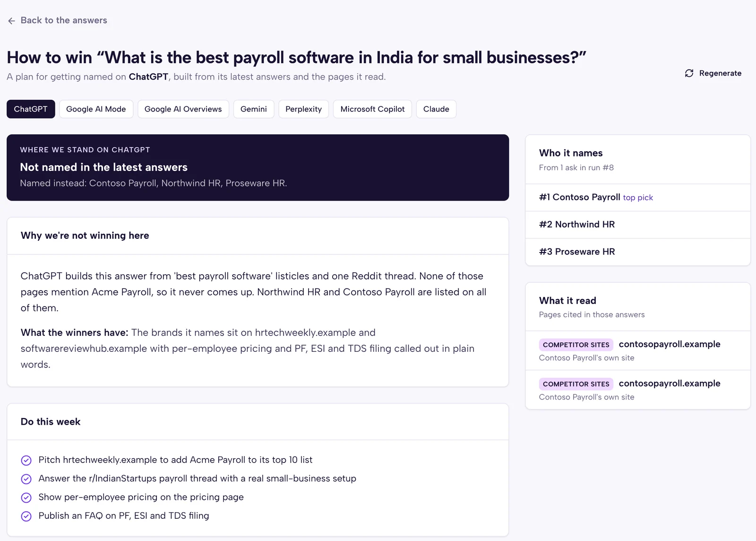Click check icon beside r/IndianStartups thread item

click(26, 479)
